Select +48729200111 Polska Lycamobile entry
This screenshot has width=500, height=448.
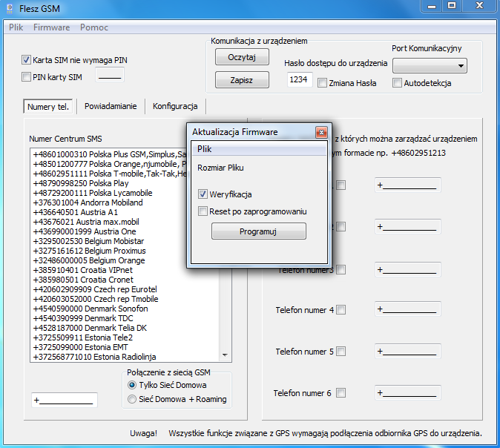click(x=93, y=193)
